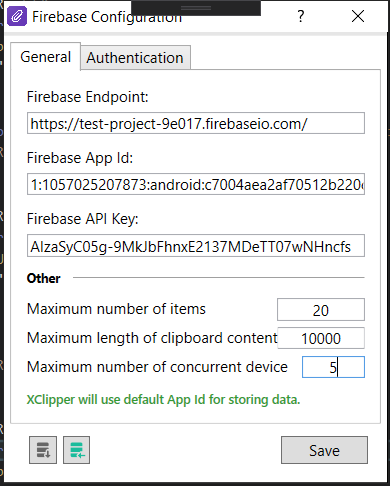390x486 pixels.
Task: Click the XClipper app icon in title bar
Action: (17, 16)
